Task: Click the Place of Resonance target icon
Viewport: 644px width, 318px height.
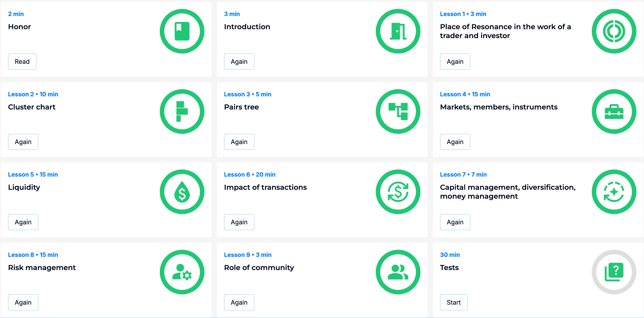Action: coord(614,31)
